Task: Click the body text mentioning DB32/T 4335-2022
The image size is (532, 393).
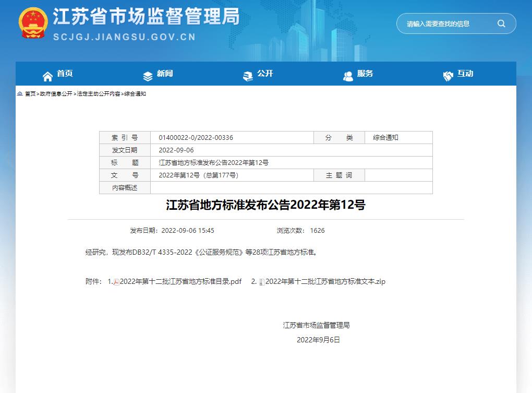Action: 202,252
